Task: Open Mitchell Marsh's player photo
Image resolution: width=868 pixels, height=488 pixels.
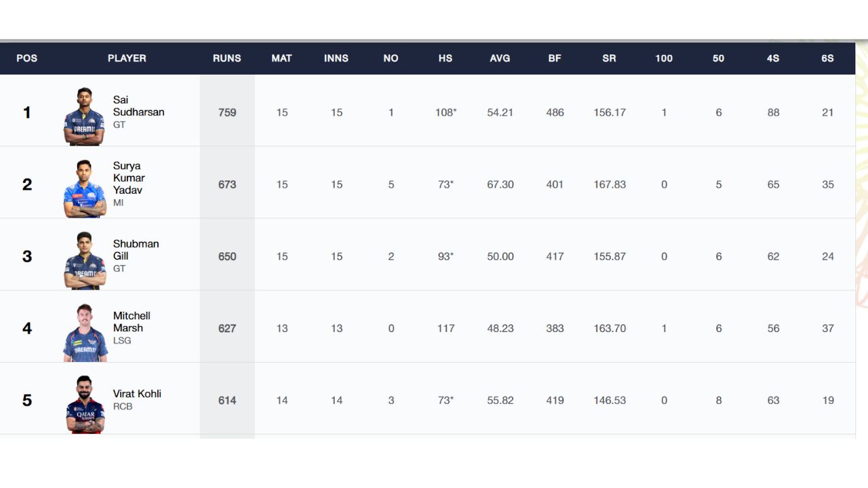Action: coord(85,332)
